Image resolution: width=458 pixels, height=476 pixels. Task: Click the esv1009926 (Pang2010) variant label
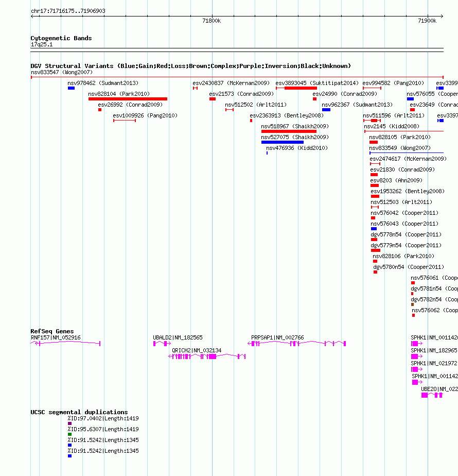coord(145,116)
